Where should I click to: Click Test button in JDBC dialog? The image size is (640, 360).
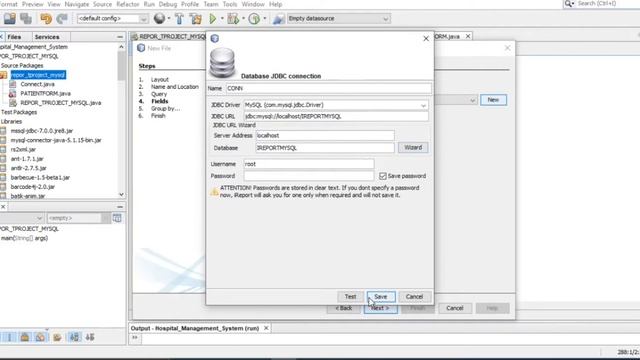coord(350,297)
